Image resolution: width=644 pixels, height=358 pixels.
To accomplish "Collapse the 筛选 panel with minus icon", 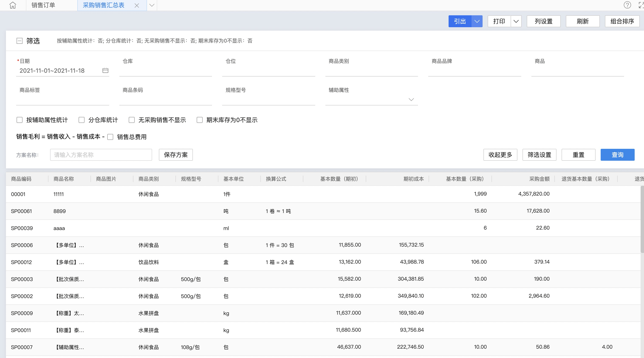I will click(x=20, y=41).
